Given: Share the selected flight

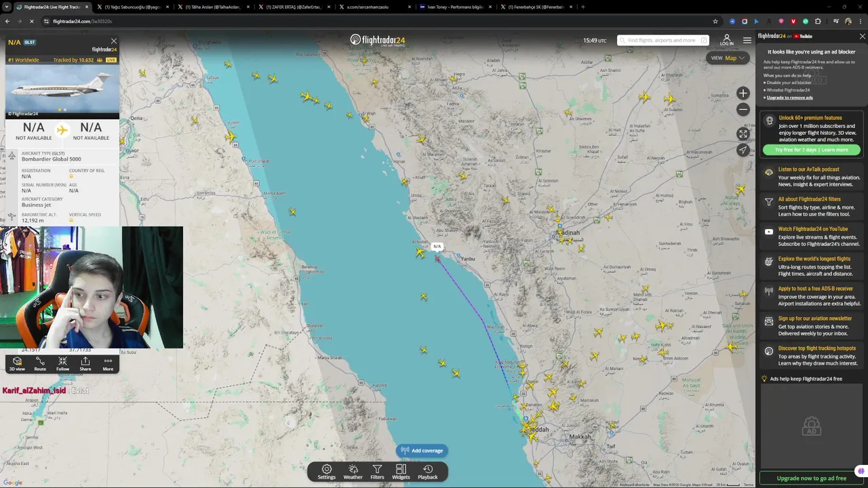Looking at the screenshot, I should [x=85, y=364].
